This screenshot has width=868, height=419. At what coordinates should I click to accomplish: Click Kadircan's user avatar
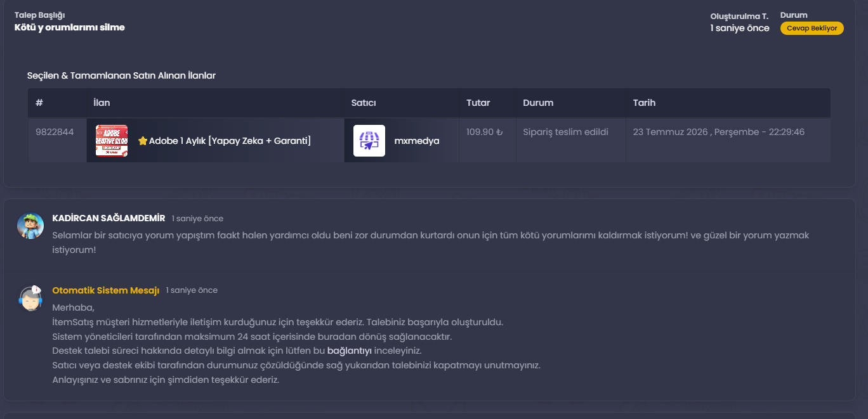[x=30, y=226]
